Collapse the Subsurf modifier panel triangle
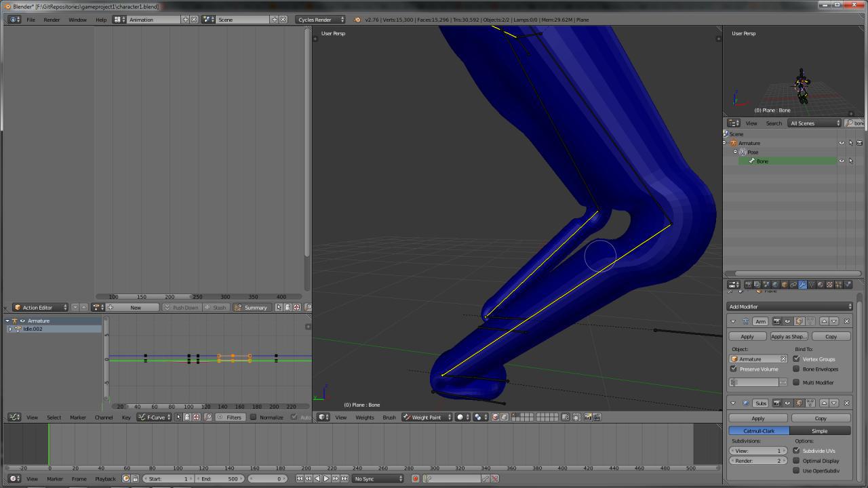 pos(733,403)
